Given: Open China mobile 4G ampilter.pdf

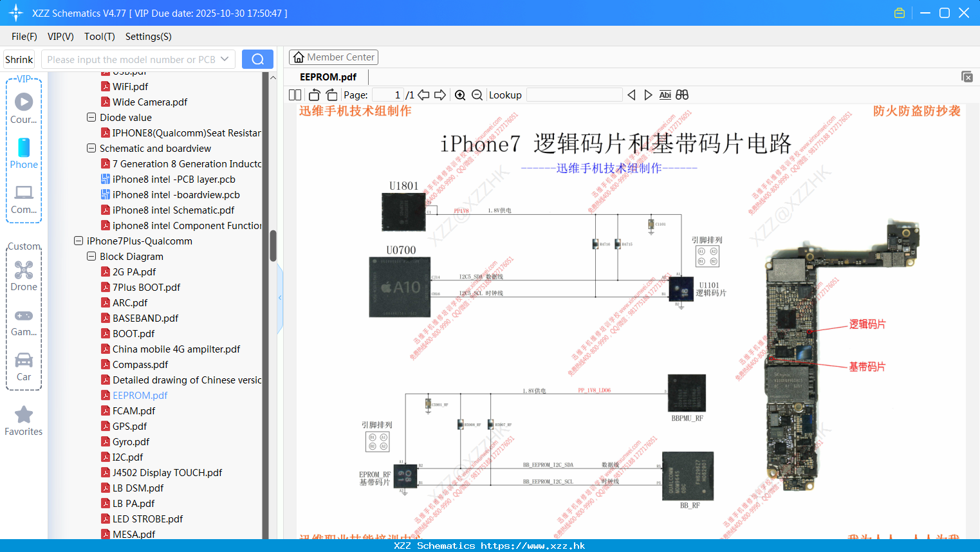Looking at the screenshot, I should 176,349.
